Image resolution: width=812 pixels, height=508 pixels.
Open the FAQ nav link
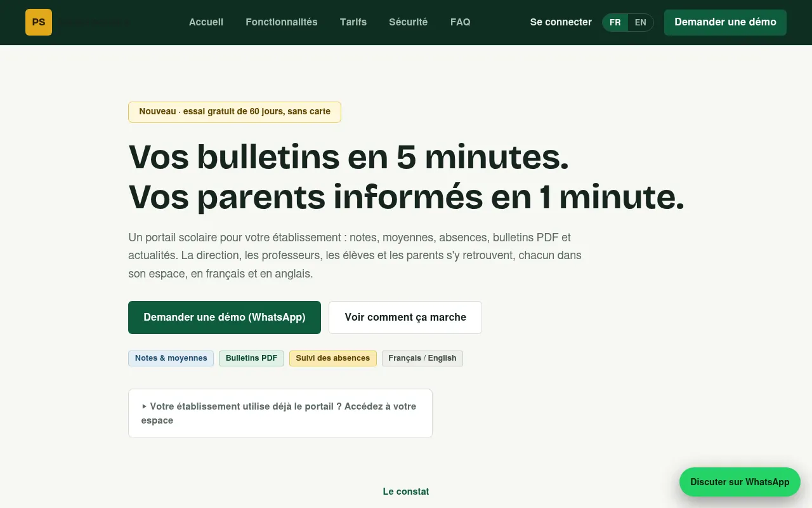pyautogui.click(x=461, y=22)
